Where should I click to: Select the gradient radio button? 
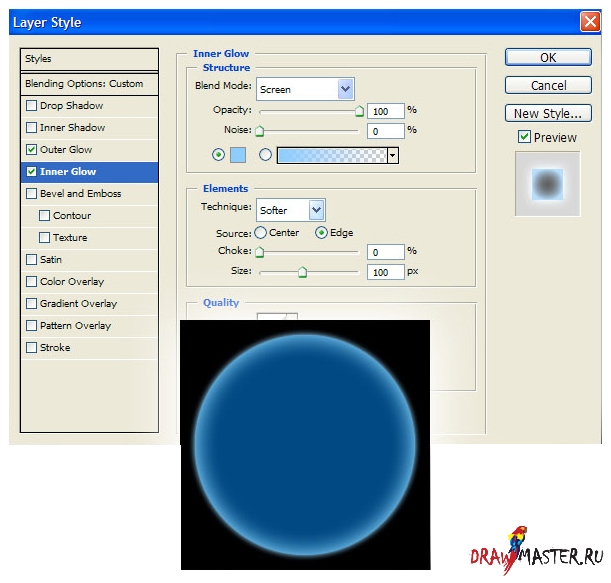pos(265,155)
